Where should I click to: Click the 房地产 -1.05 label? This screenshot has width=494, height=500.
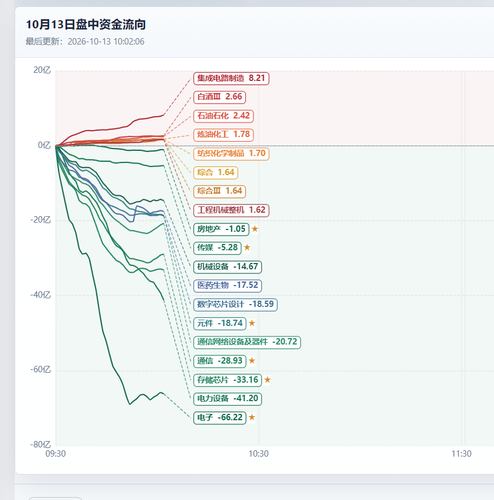click(221, 229)
